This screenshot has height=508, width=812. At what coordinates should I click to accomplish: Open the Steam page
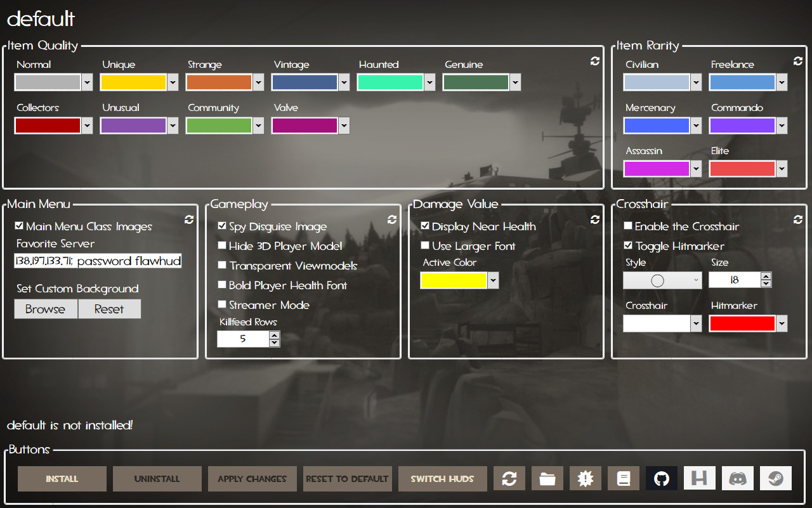pos(775,478)
